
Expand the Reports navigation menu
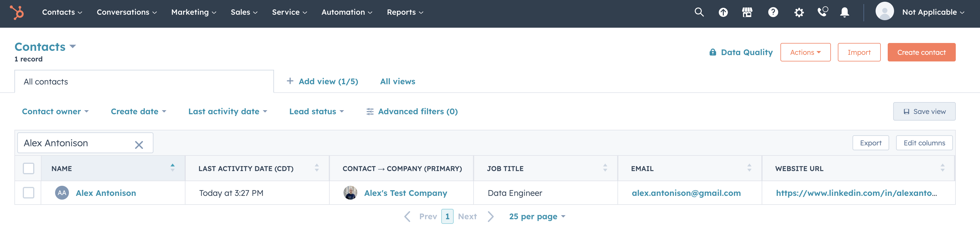pos(405,12)
